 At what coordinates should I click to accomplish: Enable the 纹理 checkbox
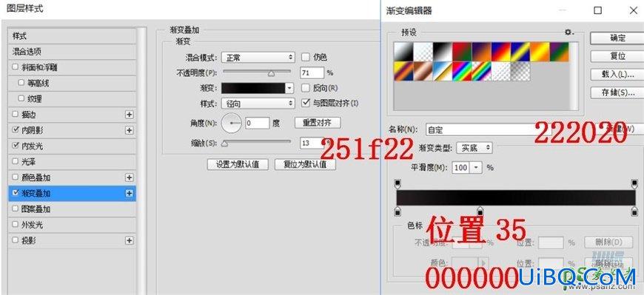point(21,98)
